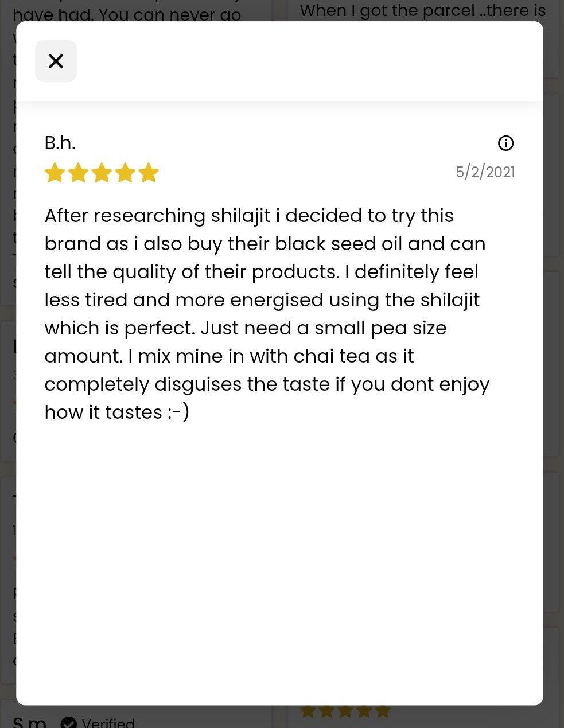Click the line starting 'After researching shilajit'
564x728 pixels.
(x=249, y=216)
